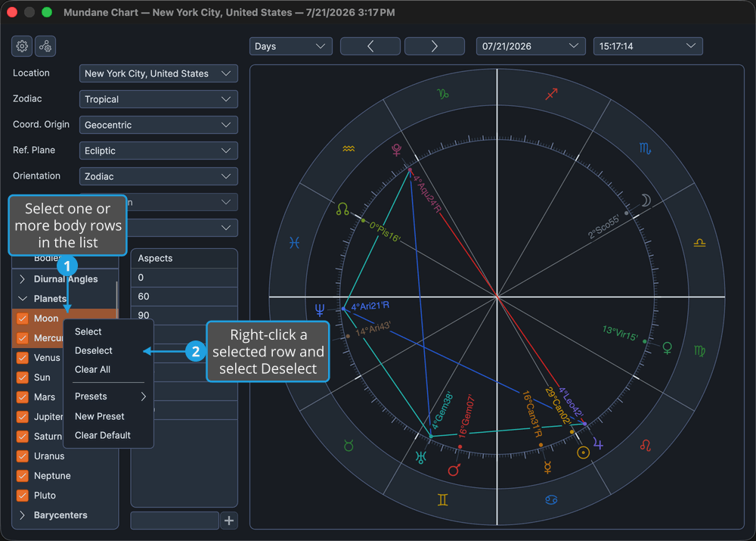Click the Uranus glyph in the chart
Image resolution: width=756 pixels, height=541 pixels.
421,457
